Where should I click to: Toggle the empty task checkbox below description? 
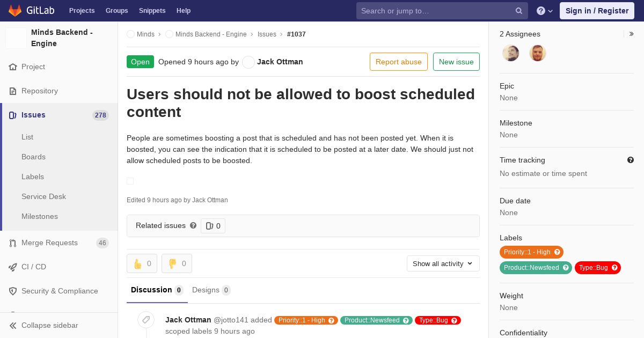coord(130,181)
